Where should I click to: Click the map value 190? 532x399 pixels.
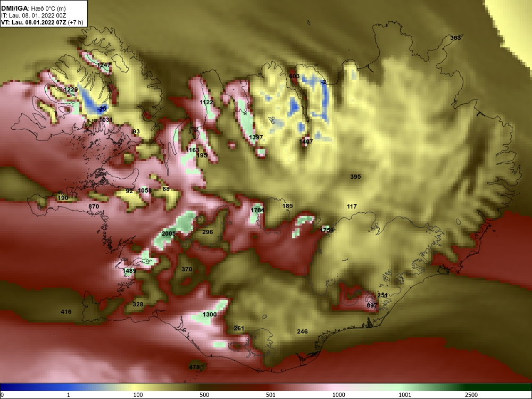pyautogui.click(x=63, y=198)
